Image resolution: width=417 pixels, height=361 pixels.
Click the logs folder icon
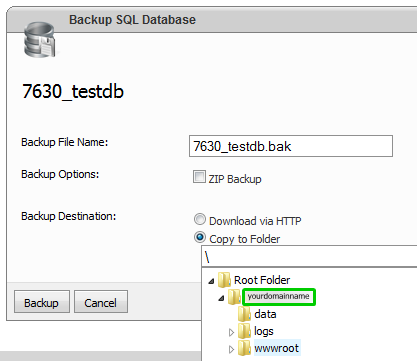pos(244,331)
